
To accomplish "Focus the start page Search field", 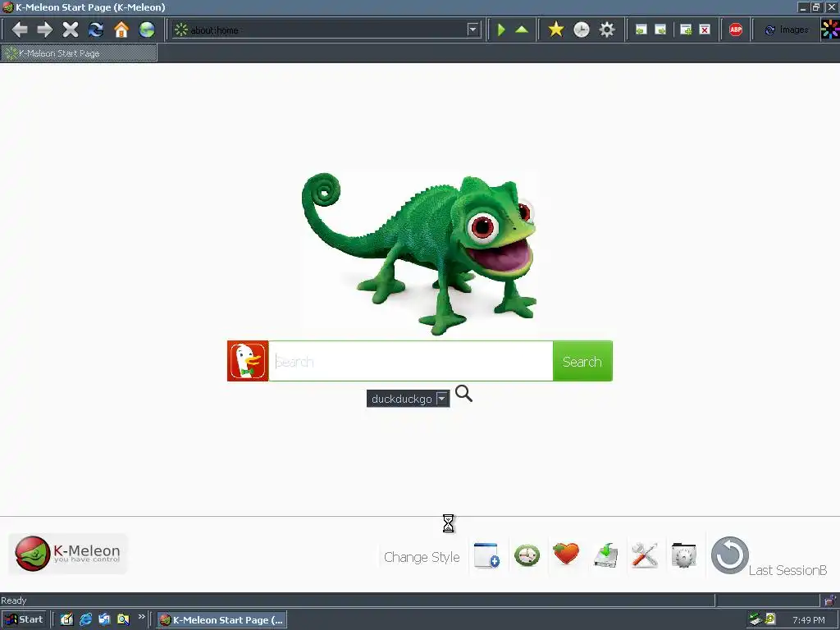I will pyautogui.click(x=410, y=361).
